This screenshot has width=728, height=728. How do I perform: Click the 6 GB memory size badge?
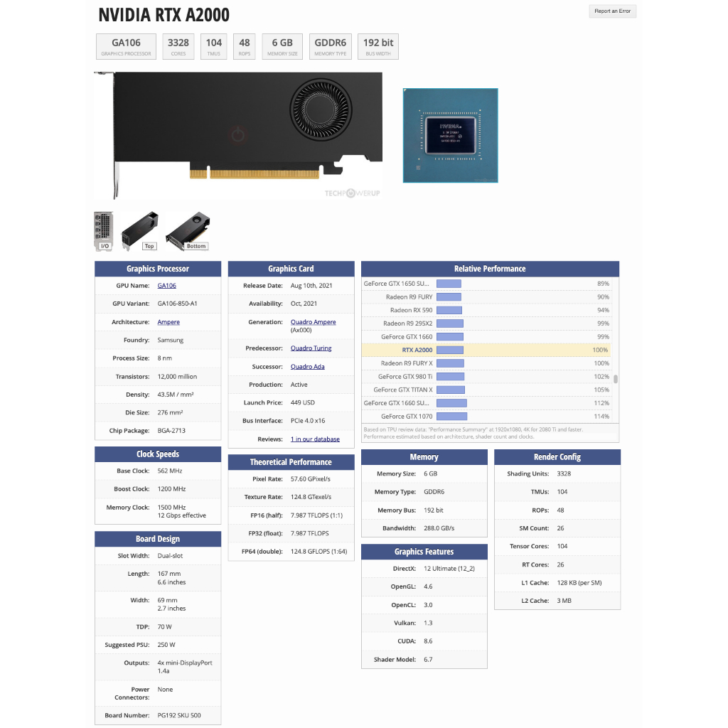(282, 46)
